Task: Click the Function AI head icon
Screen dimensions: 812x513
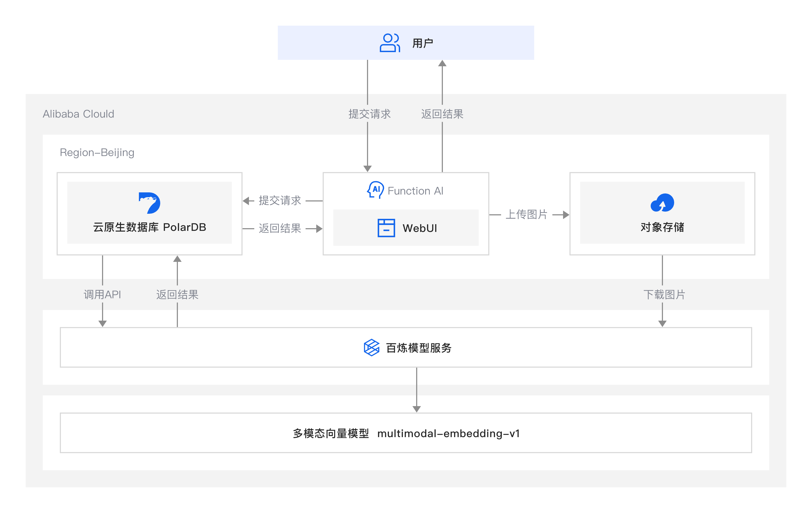Action: (x=375, y=190)
